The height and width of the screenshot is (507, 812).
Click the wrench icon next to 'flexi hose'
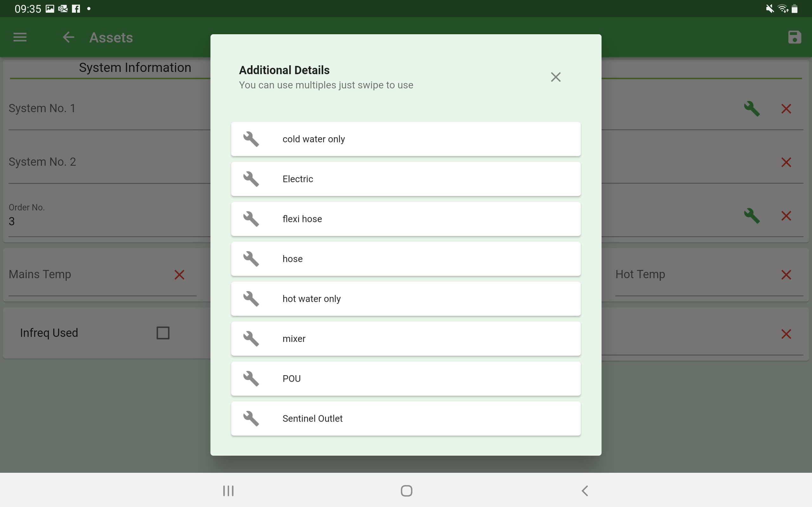(x=251, y=218)
